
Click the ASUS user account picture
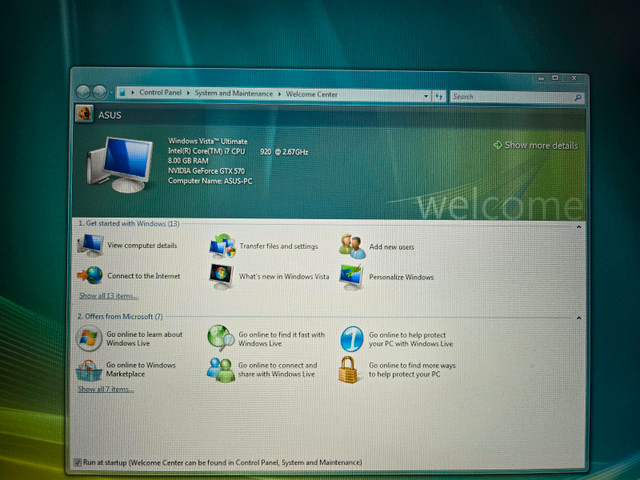(x=84, y=113)
